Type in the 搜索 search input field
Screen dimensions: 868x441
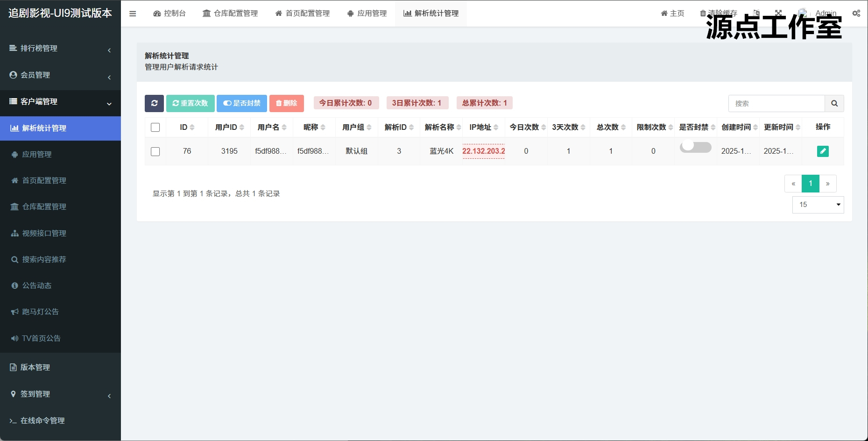(776, 103)
